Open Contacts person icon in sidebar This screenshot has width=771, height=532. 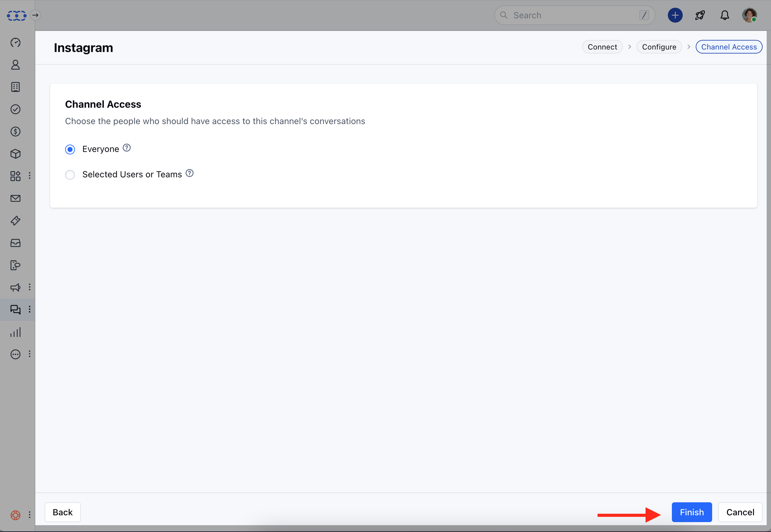coord(15,65)
